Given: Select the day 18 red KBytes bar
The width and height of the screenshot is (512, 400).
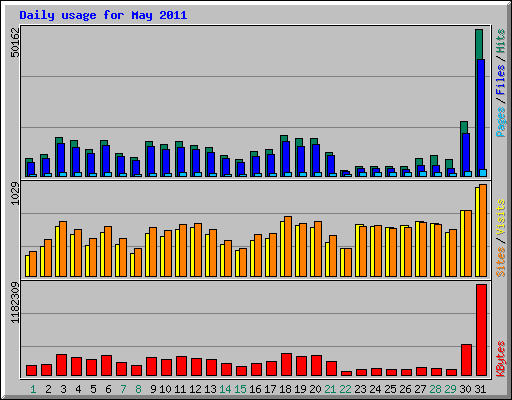Looking at the screenshot, I should [x=286, y=365].
